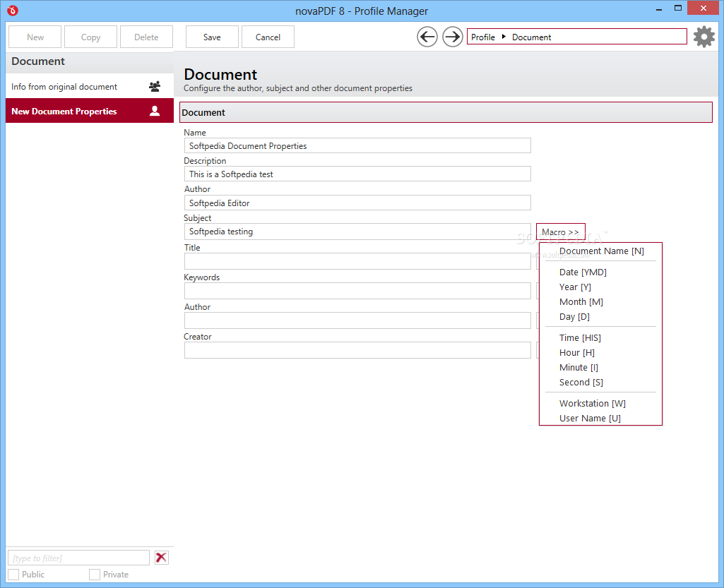Select New Document Properties item
Image resolution: width=724 pixels, height=588 pixels.
(x=90, y=111)
